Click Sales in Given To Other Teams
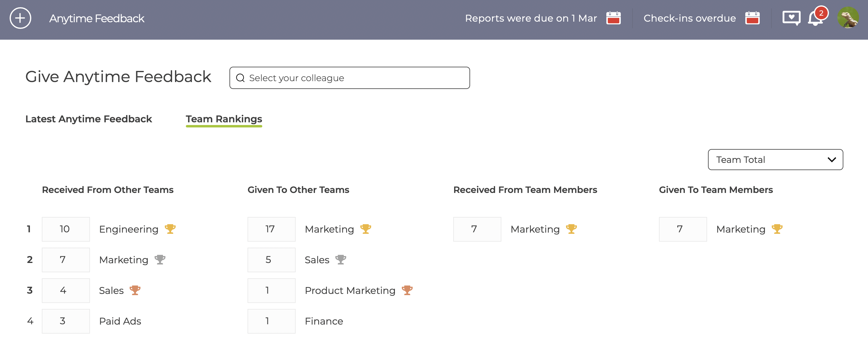This screenshot has width=868, height=342. pos(317,260)
